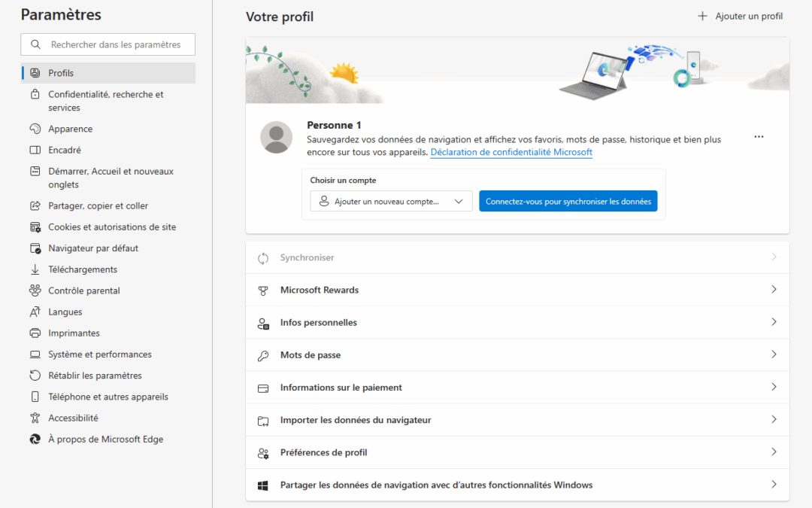The width and height of the screenshot is (812, 508).
Task: Navigate to Système et performances
Action: (108, 354)
